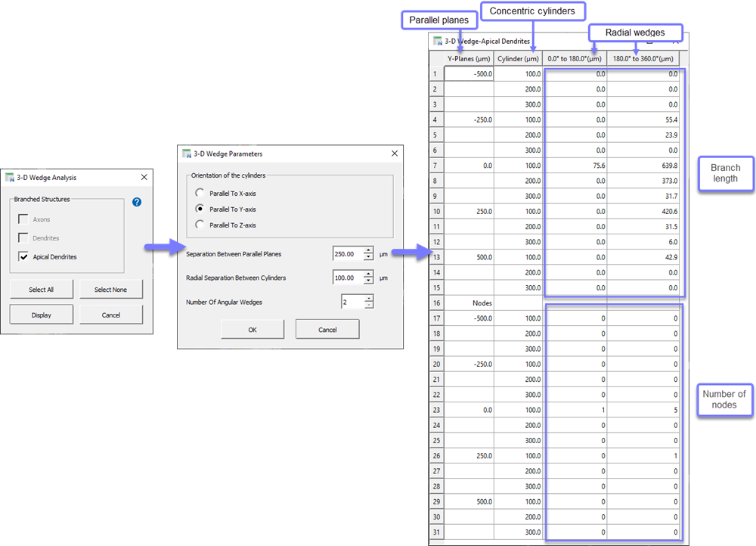Click Display in Wedge Analysis dialog

[x=42, y=315]
